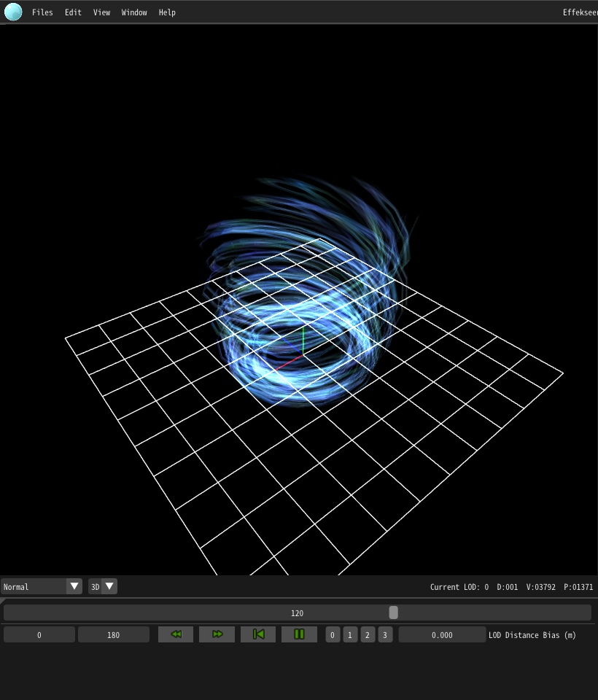Open the Help menu

(167, 12)
